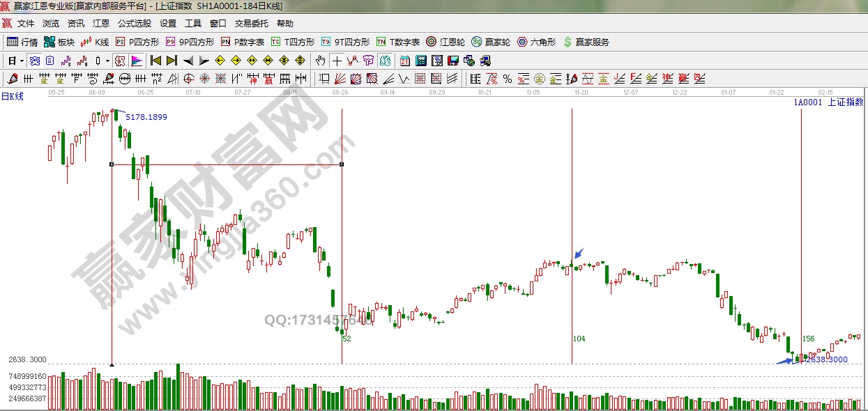Click the 行情 quotes button

(x=22, y=42)
